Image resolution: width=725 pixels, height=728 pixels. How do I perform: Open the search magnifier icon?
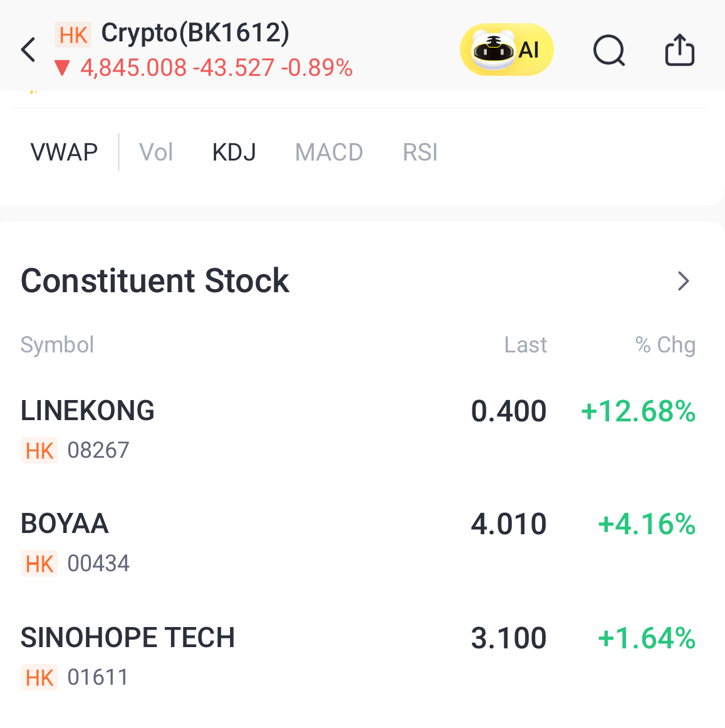608,50
